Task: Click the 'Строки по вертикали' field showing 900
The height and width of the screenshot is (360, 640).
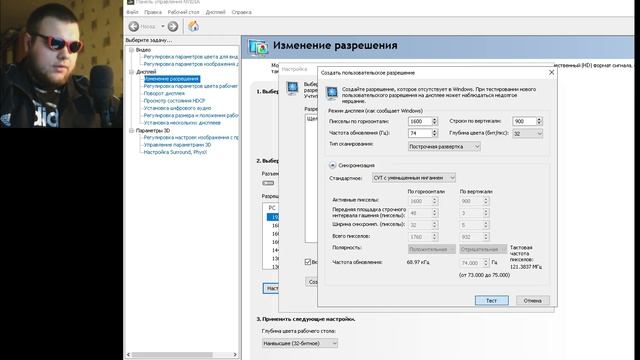Action: pyautogui.click(x=524, y=121)
